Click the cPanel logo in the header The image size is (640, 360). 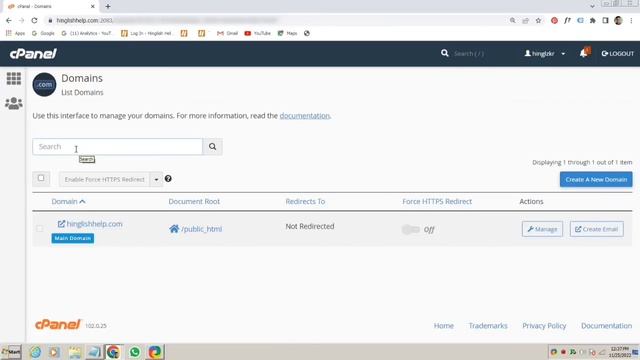pyautogui.click(x=33, y=54)
